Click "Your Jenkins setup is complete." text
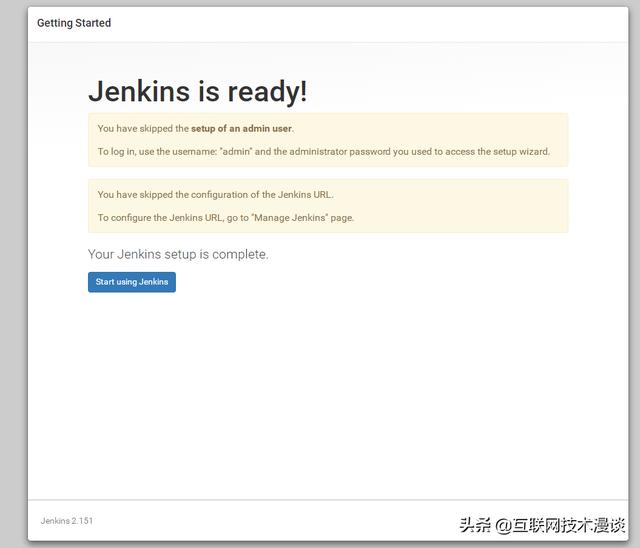This screenshot has width=640, height=548. point(178,254)
